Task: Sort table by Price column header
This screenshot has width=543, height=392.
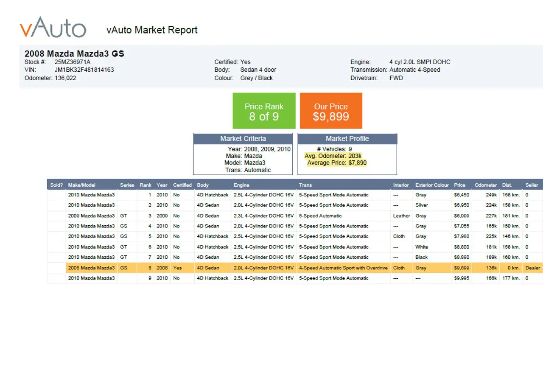Action: (x=459, y=185)
